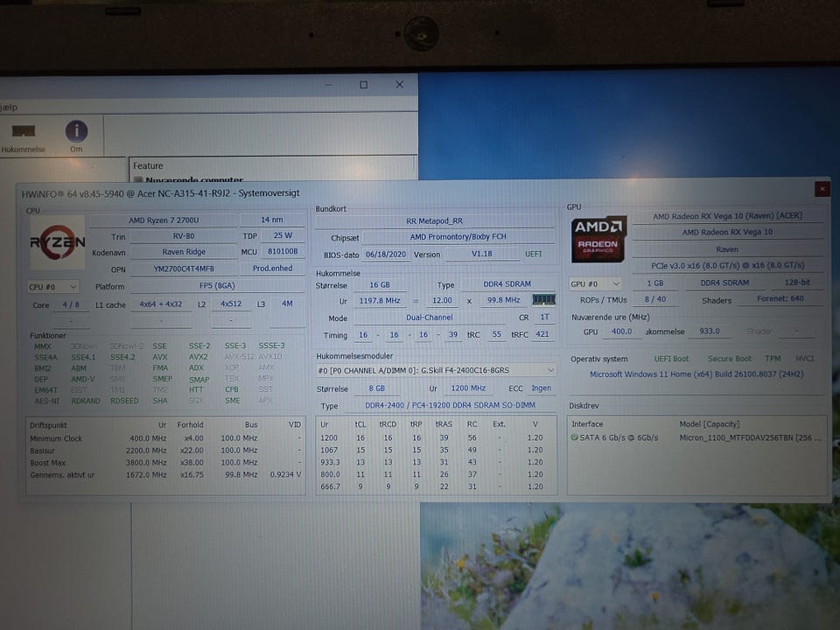This screenshot has width=840, height=630.
Task: Click the 06/18/2020 BIOS date
Action: (x=386, y=255)
